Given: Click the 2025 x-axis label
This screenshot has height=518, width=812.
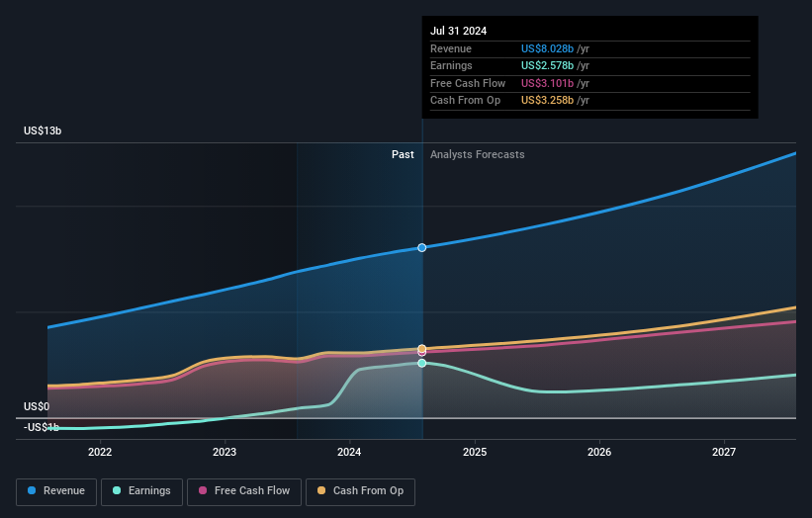Looking at the screenshot, I should click(475, 453).
